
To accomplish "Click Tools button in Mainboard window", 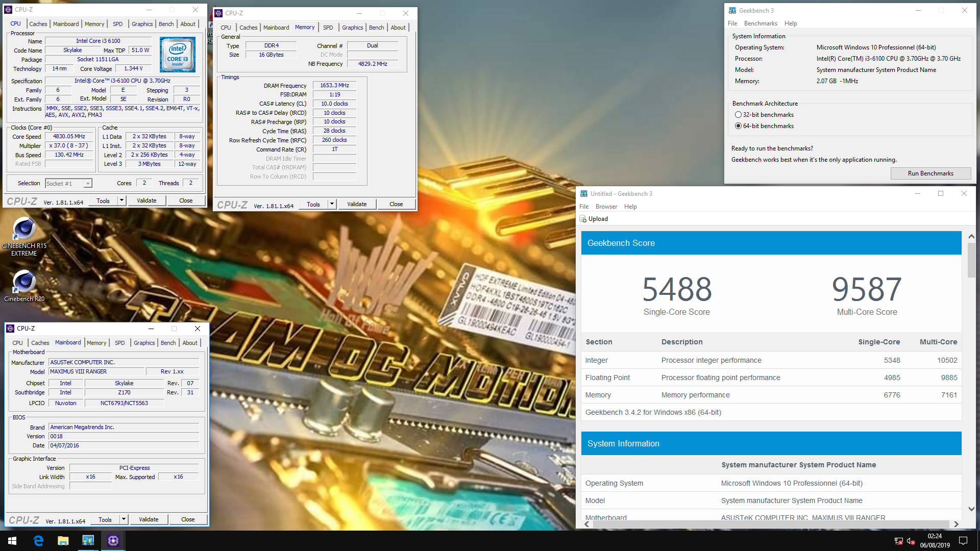I will [105, 519].
